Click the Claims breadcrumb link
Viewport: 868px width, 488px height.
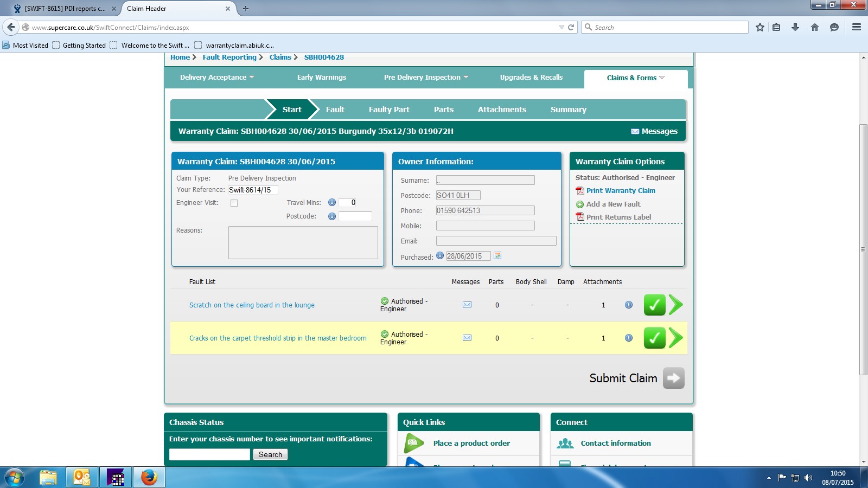click(x=280, y=57)
